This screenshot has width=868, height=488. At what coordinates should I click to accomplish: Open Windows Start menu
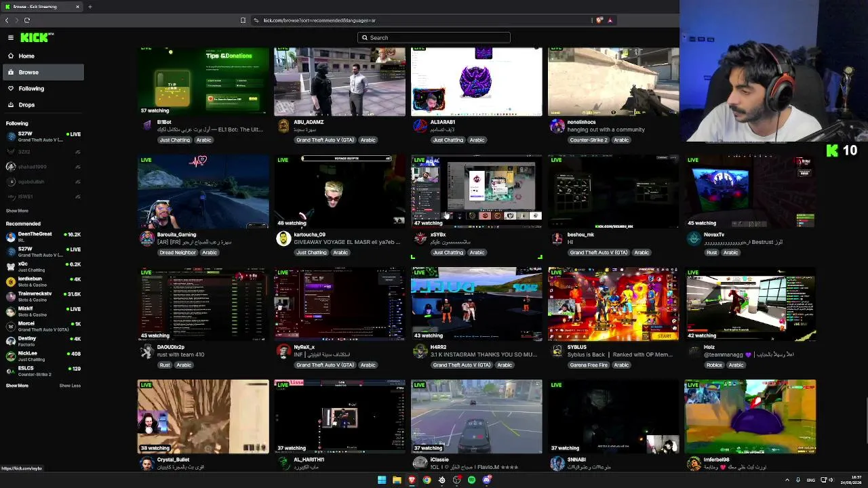point(382,480)
